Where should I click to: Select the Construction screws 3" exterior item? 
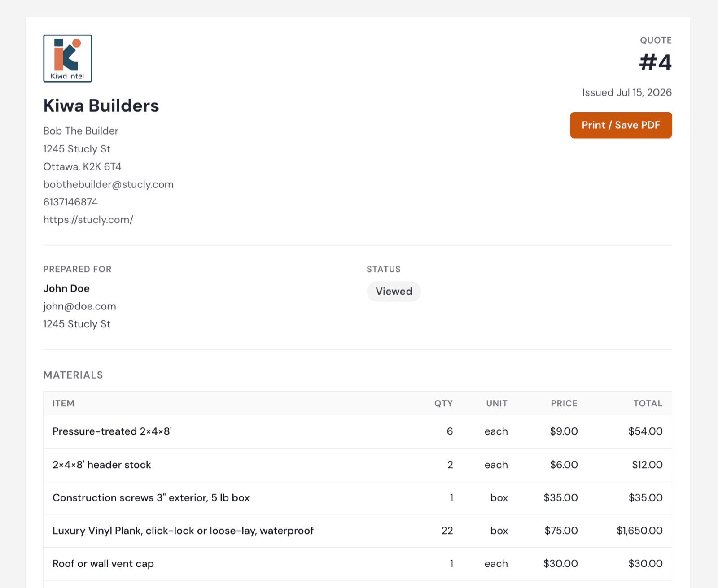[151, 498]
